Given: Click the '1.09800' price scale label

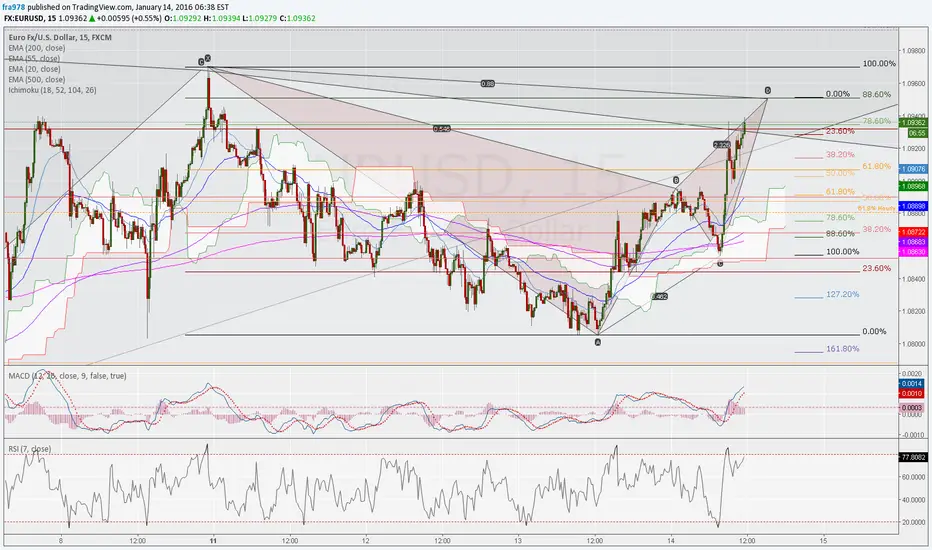Looking at the screenshot, I should pos(914,51).
